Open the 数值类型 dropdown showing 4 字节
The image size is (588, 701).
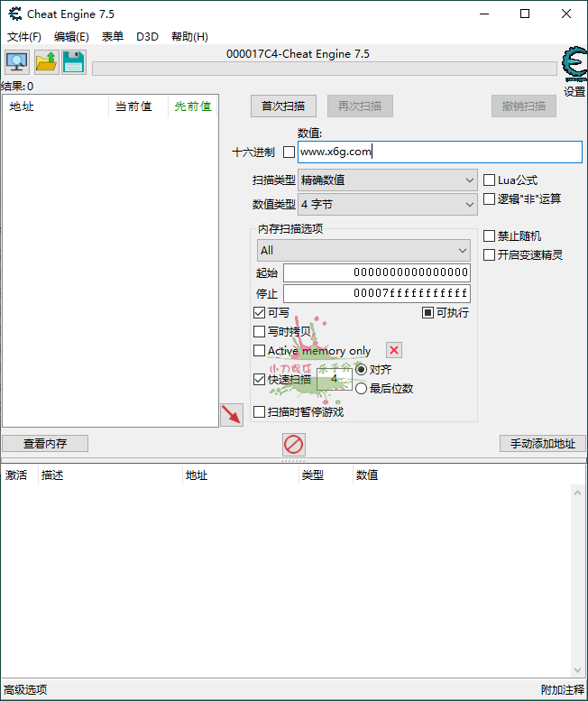click(x=387, y=205)
